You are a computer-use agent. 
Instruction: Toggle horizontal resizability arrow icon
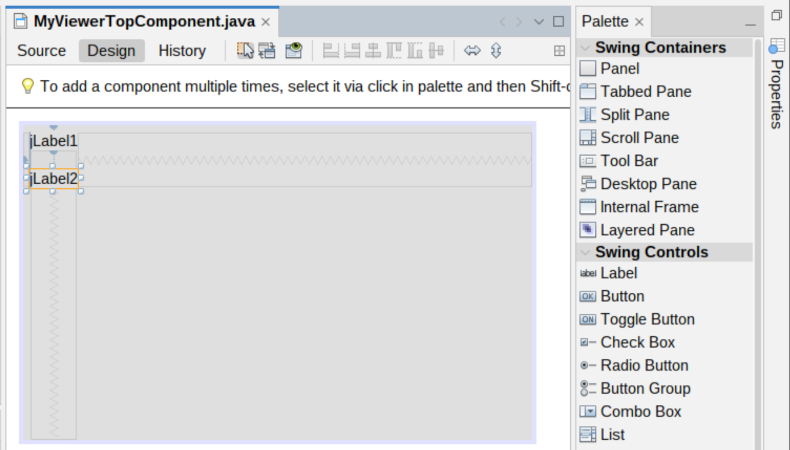[473, 51]
